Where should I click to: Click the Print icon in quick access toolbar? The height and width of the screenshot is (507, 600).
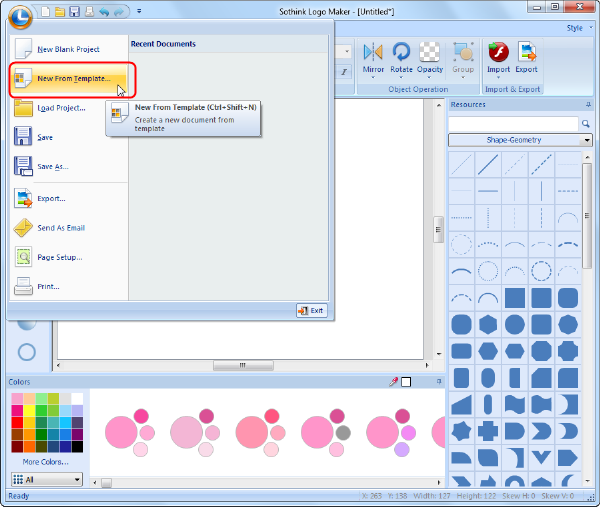89,11
